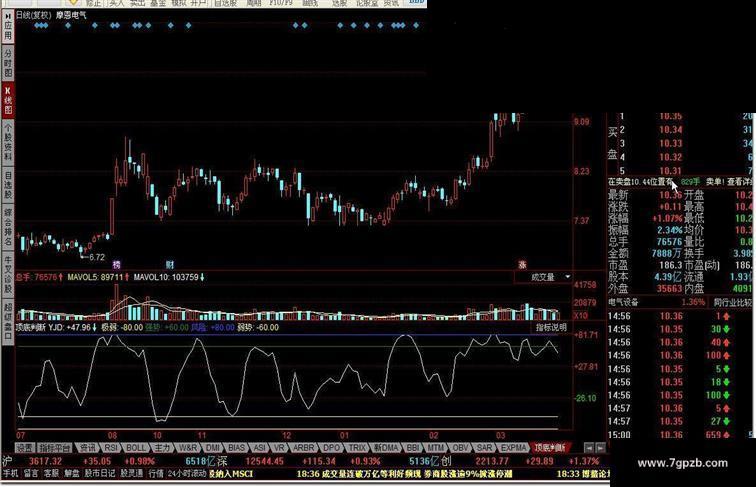Viewport: 756px width, 487px height.
Task: Click the 涨 marker on chart
Action: (x=522, y=265)
